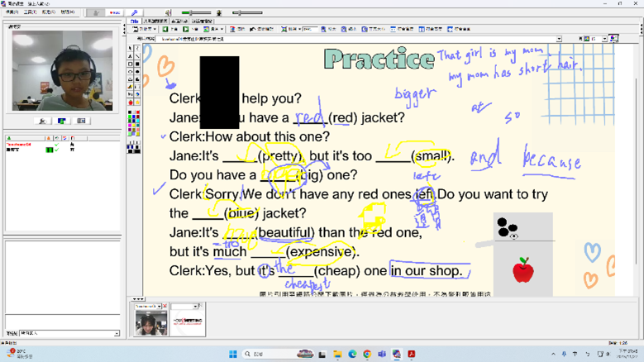Viewport: 644px width, 362px height.
Task: Open the page number dropdown at top right
Action: [x=603, y=39]
